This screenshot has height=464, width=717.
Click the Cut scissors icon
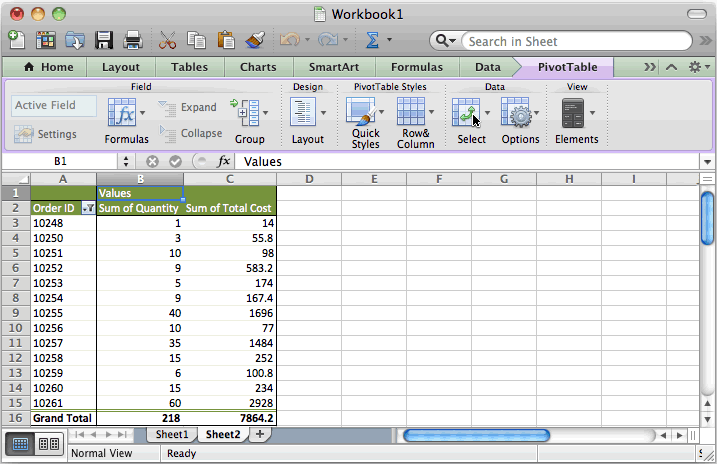click(167, 40)
